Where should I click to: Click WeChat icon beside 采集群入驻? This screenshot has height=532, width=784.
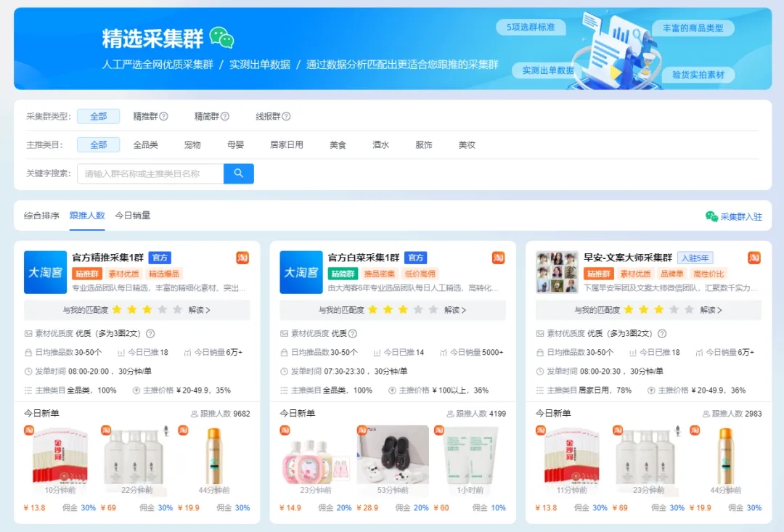pos(711,216)
